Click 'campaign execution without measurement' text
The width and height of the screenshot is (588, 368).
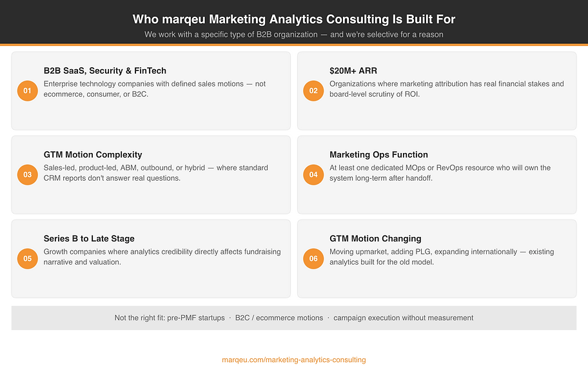[404, 318]
